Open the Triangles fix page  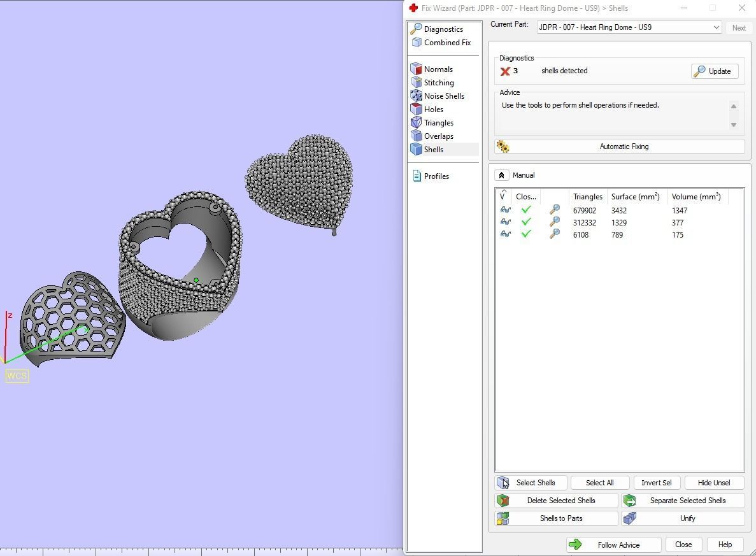[x=438, y=123]
